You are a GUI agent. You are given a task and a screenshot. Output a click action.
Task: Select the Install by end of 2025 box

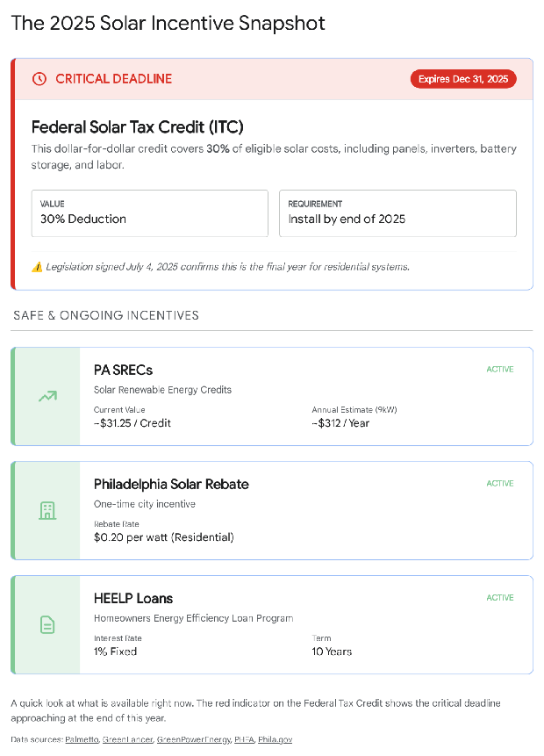pos(397,213)
